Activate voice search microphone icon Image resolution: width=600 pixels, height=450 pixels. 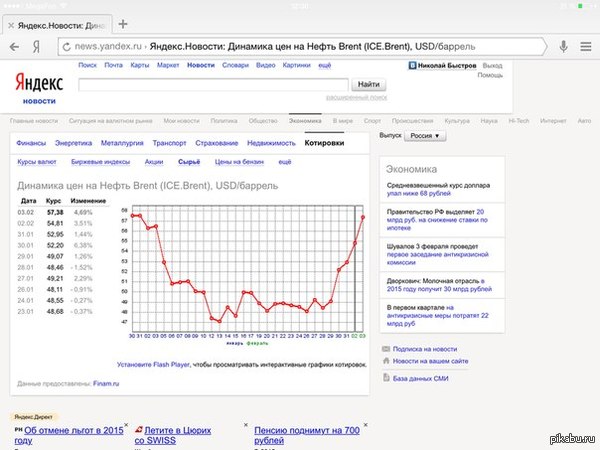point(563,46)
